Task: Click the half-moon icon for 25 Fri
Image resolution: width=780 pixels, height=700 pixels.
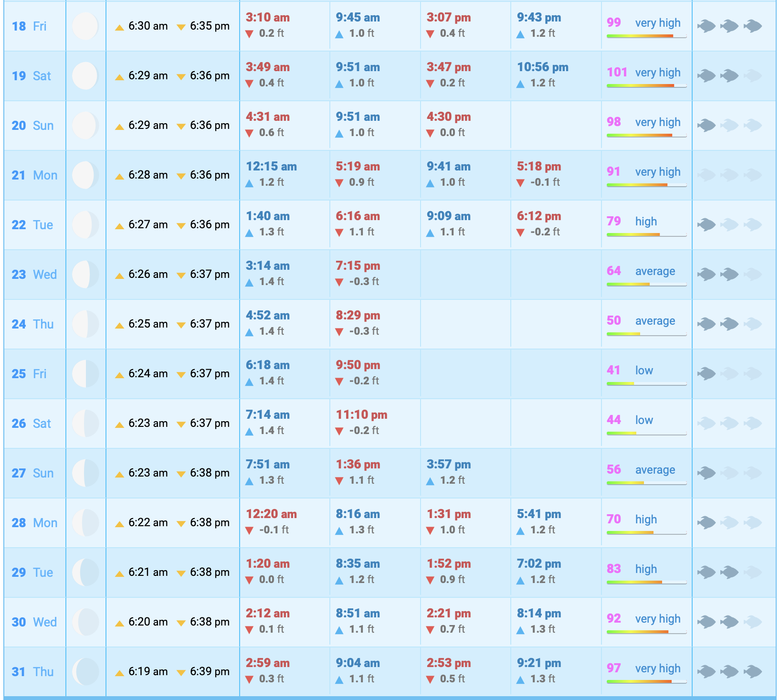Action: coord(85,374)
